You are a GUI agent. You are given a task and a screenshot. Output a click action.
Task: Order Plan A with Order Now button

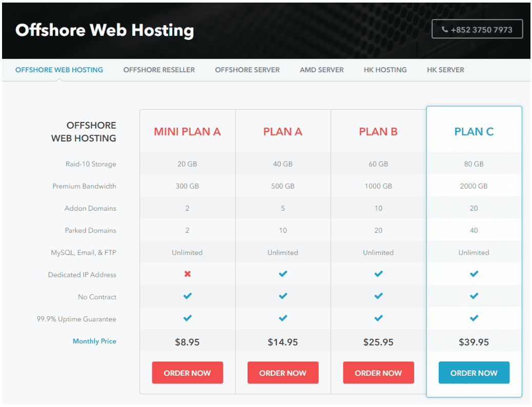283,373
